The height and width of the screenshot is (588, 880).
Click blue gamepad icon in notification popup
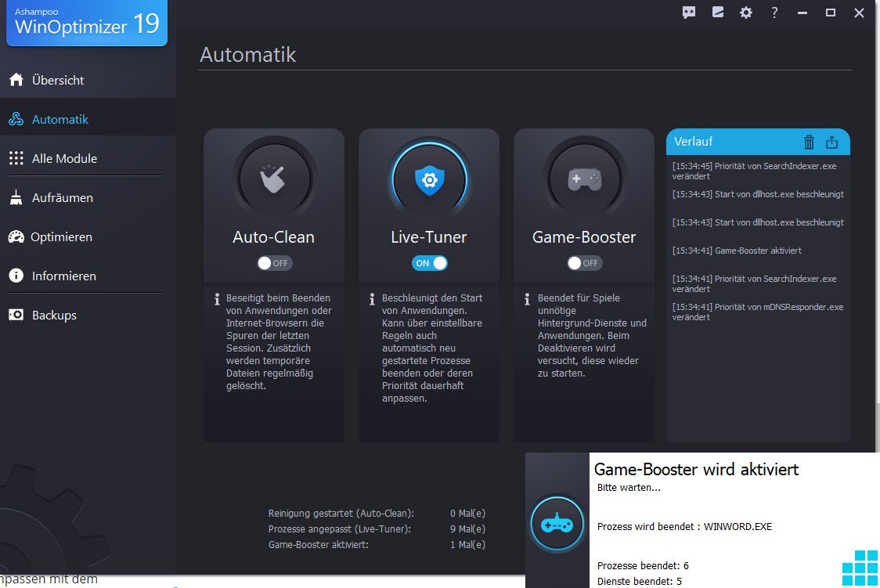click(557, 524)
